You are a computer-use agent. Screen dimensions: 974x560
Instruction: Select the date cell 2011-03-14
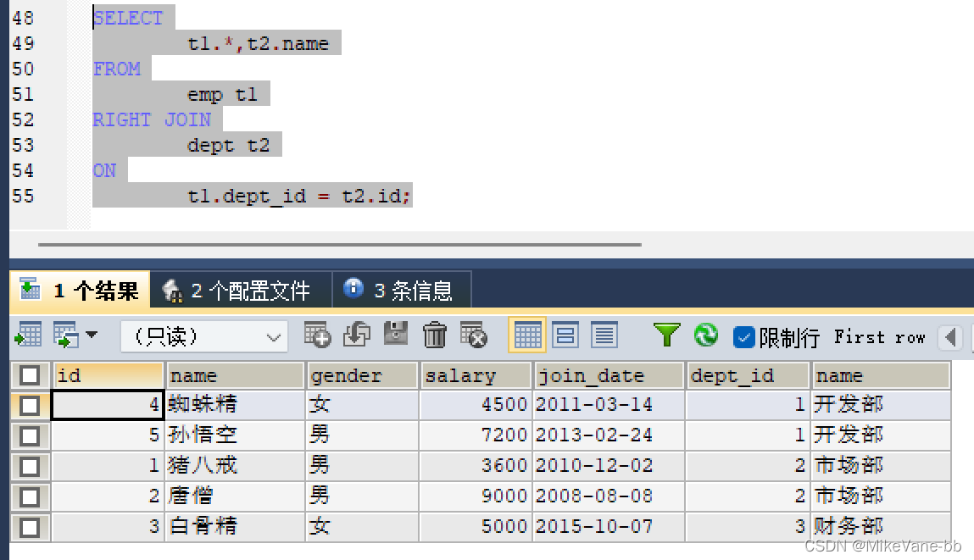click(609, 405)
